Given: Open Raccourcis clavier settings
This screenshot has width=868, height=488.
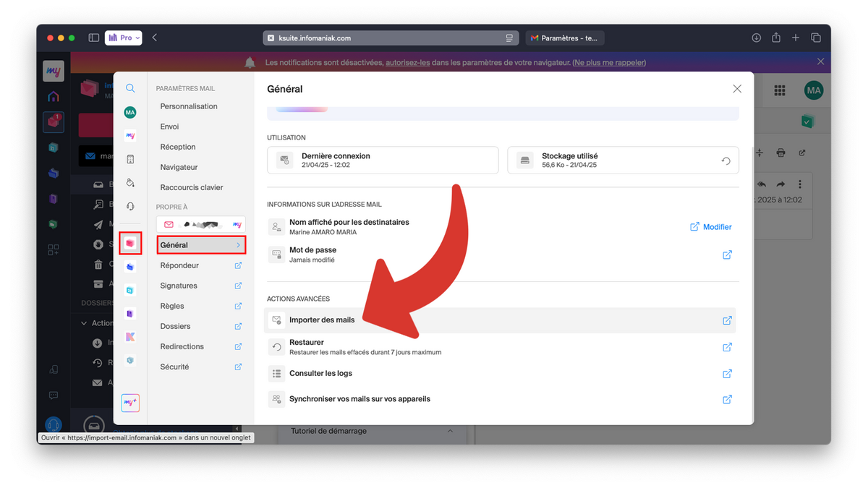Looking at the screenshot, I should [192, 187].
